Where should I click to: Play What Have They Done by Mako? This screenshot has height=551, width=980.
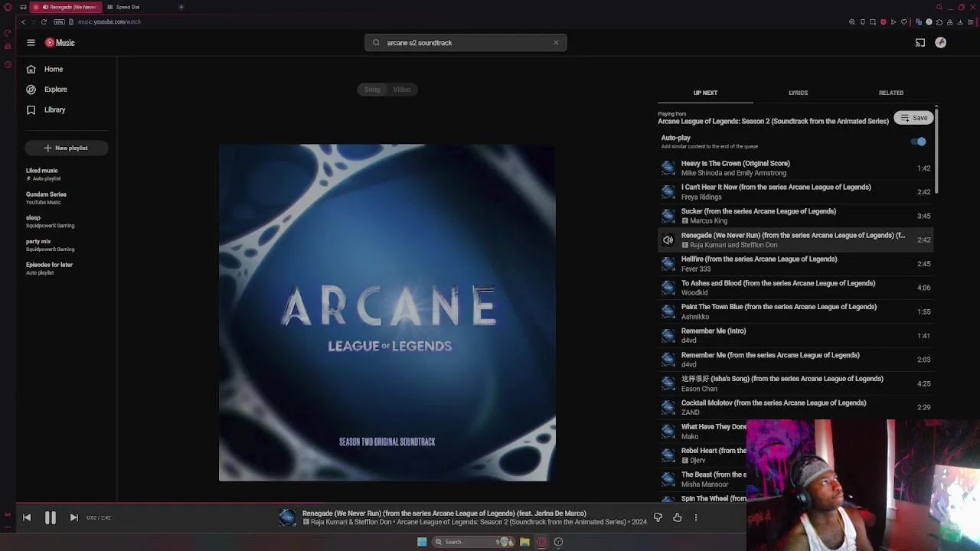[x=703, y=432]
